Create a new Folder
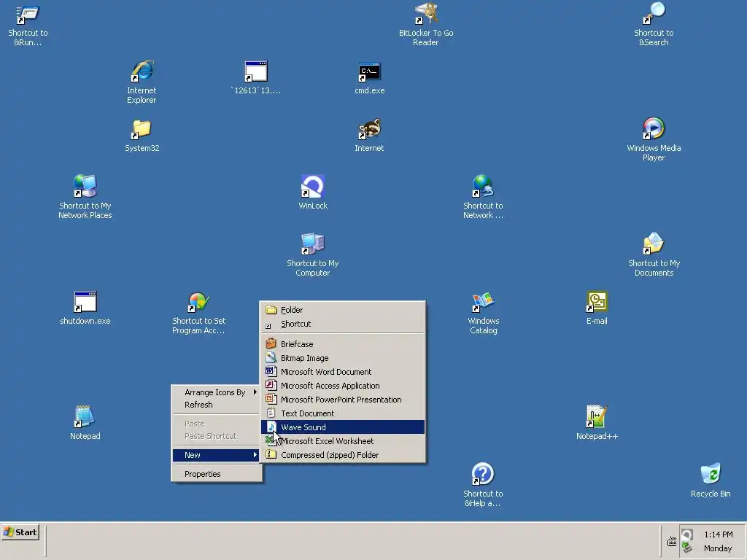Screen dimensions: 747x560 (x=343, y=309)
